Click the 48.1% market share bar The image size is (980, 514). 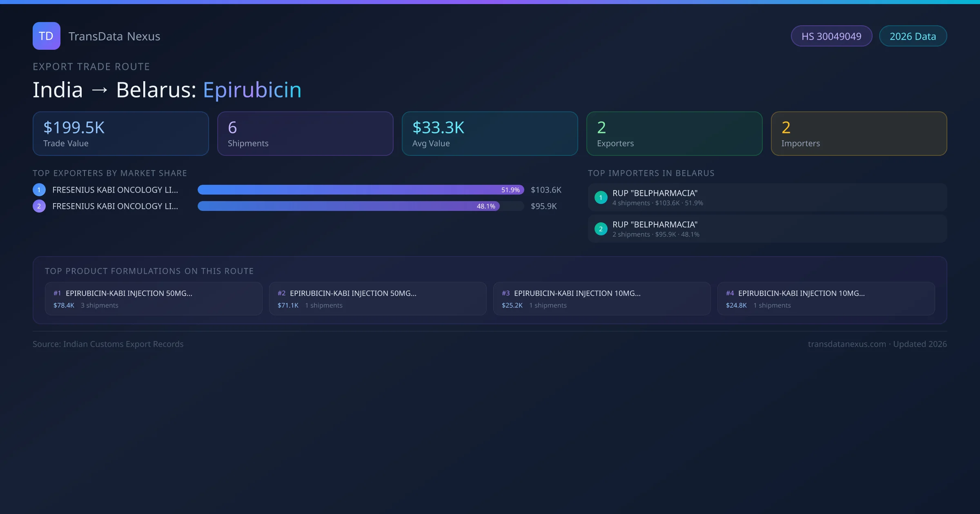coord(348,206)
